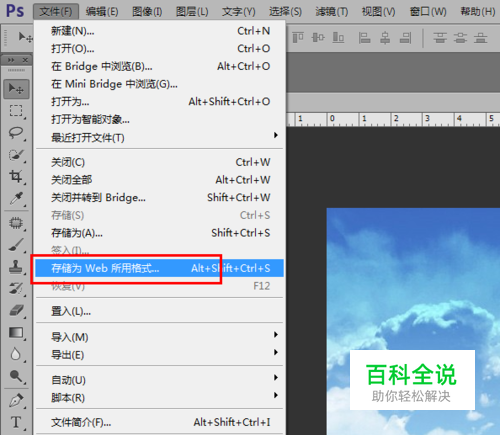Expand the toolbox with the double-arrow

coord(11,60)
